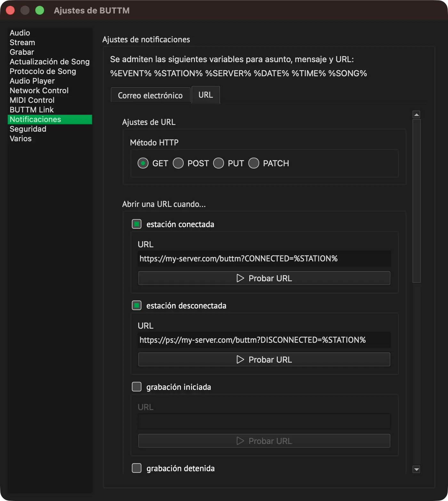Open the Stream settings section
Screen dimensions: 448x501
(x=50, y=43)
